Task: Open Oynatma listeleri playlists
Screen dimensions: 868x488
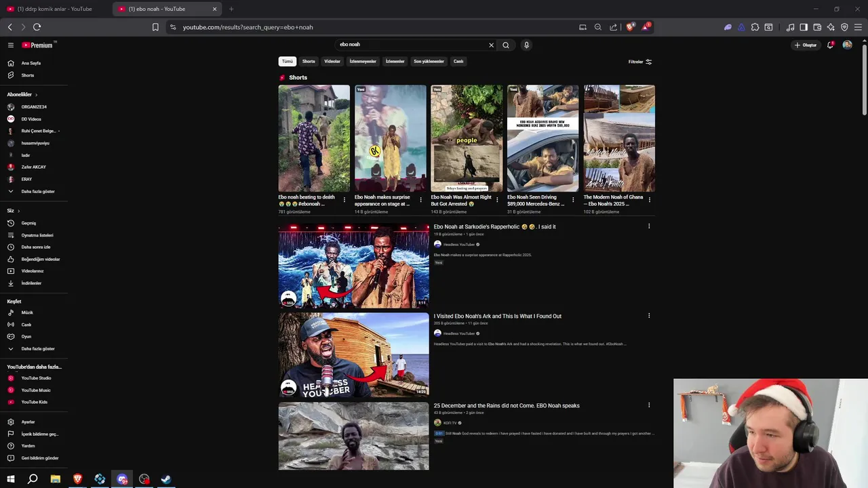Action: 34,235
